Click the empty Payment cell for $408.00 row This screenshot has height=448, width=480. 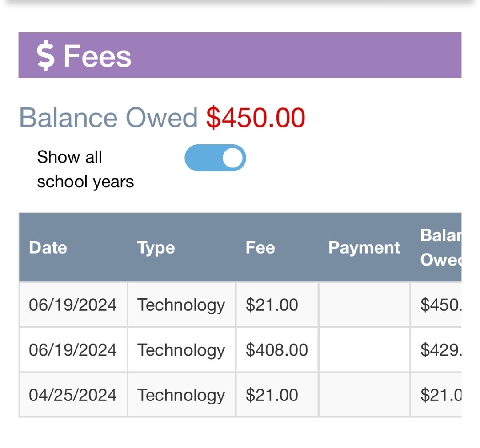[x=364, y=350]
